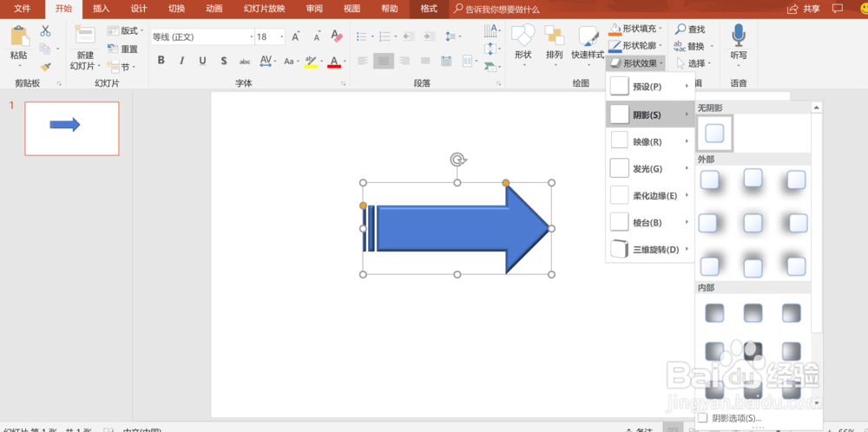
Task: Open Reflection (R) effects submenu
Action: click(x=650, y=141)
